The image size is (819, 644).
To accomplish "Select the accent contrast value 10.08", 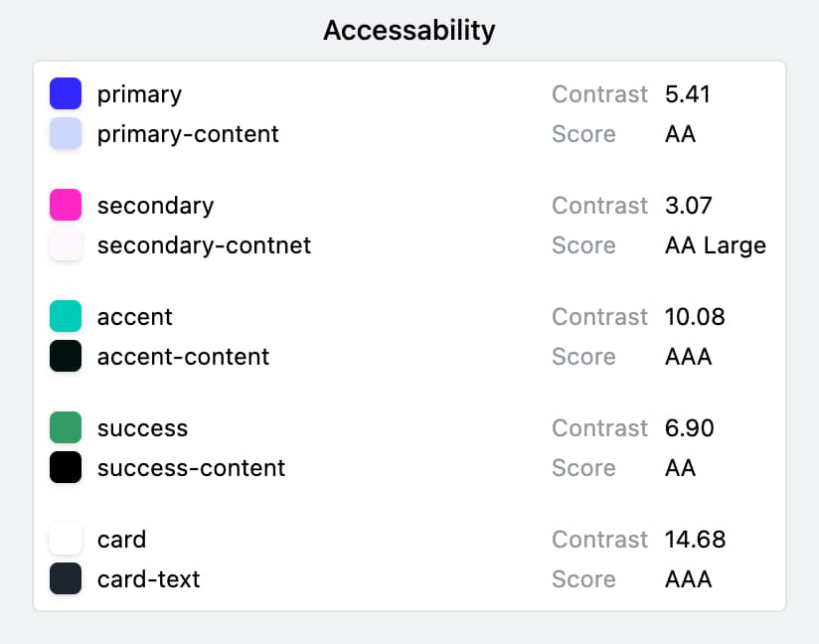I will pos(695,317).
